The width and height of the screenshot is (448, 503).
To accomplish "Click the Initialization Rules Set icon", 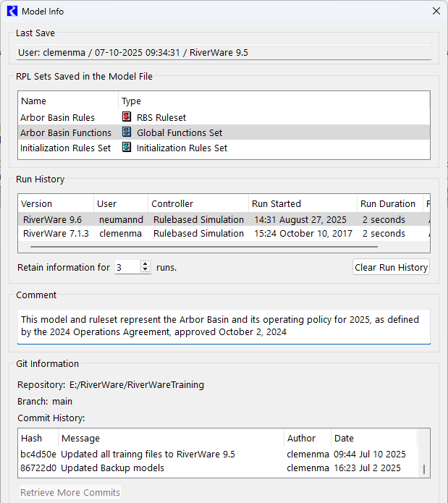I will (127, 148).
